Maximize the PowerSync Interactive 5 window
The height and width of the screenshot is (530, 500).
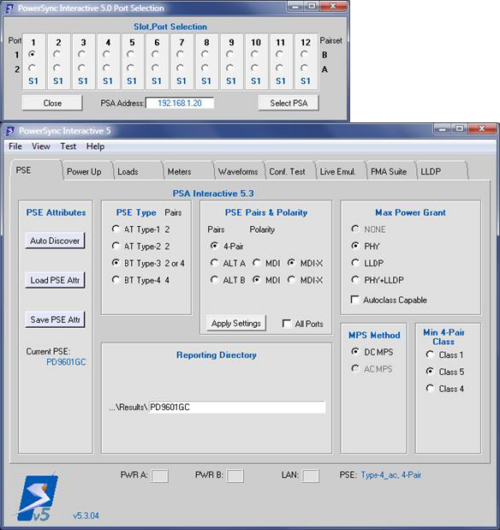click(459, 129)
